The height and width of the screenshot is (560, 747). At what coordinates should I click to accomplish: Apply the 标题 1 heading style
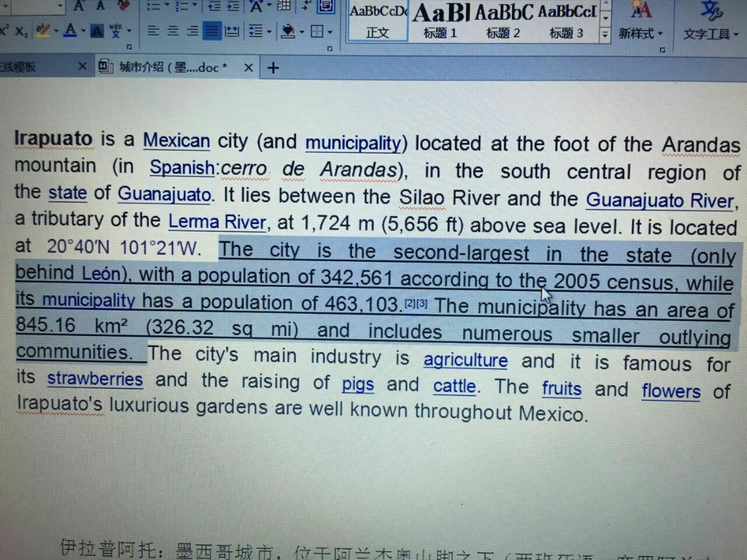click(x=440, y=21)
